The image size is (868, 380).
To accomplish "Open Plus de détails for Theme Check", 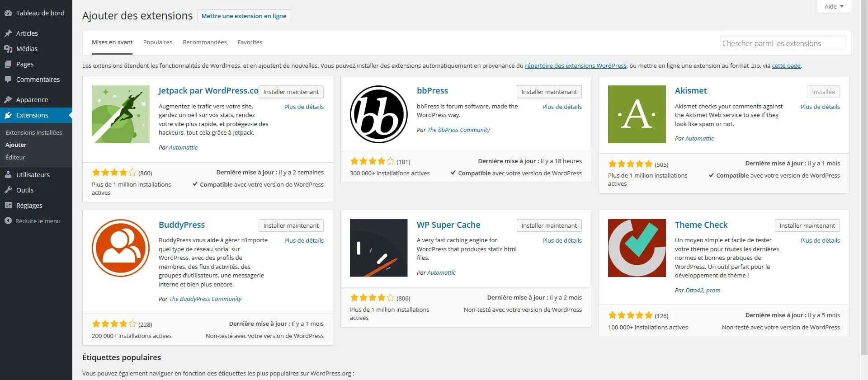I will point(820,241).
